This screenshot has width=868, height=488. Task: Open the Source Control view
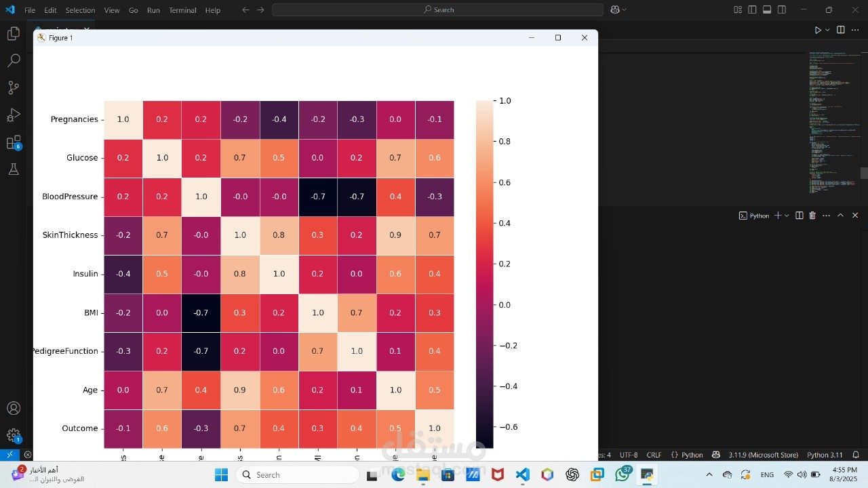point(14,87)
